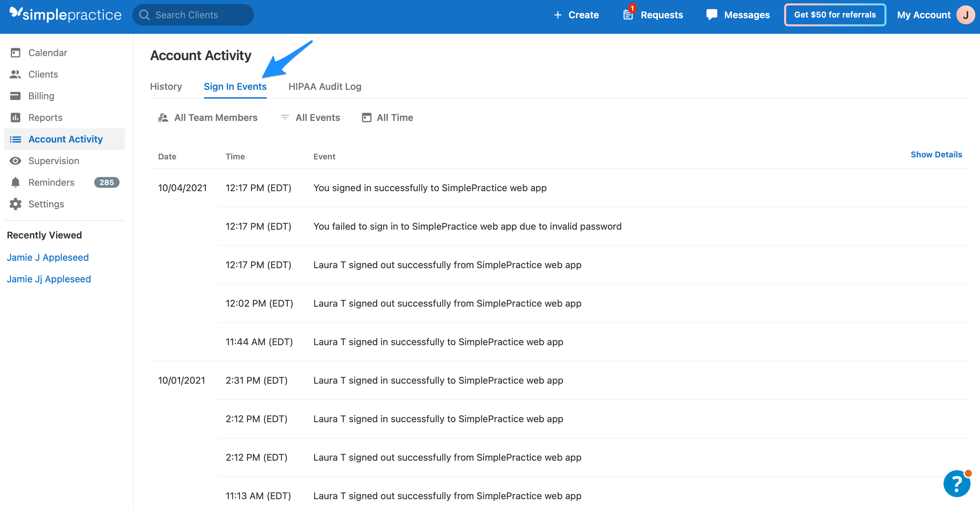This screenshot has width=980, height=510.
Task: Click the Clients people icon
Action: point(16,74)
